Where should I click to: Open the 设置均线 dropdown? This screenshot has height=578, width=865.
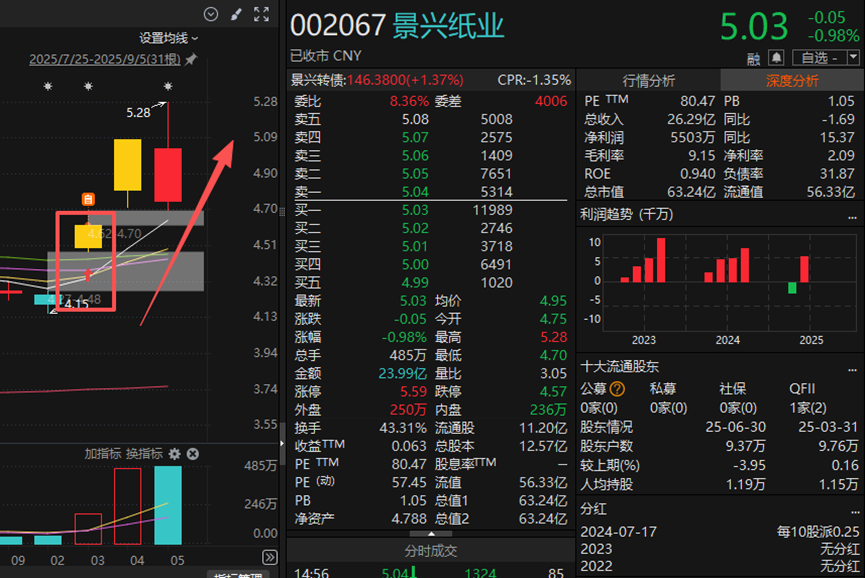168,38
